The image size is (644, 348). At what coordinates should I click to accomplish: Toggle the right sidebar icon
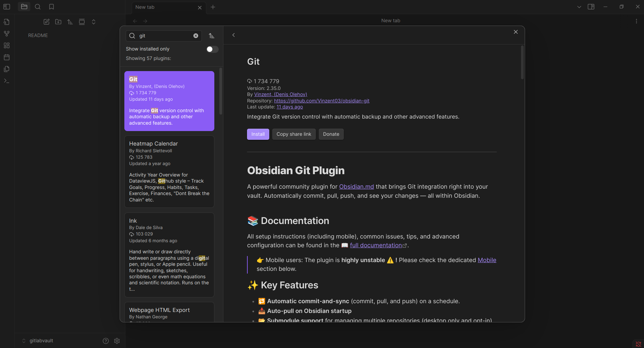[591, 7]
